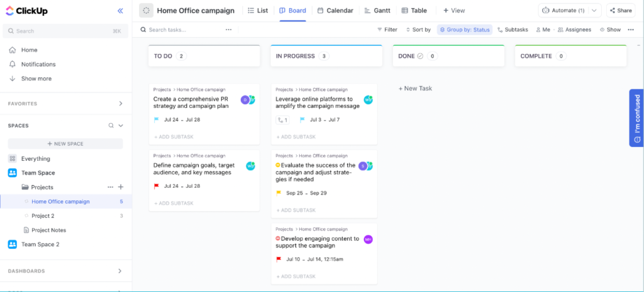The height and width of the screenshot is (292, 644).
Task: Open ellipsis menu beside Projects folder
Action: (111, 187)
